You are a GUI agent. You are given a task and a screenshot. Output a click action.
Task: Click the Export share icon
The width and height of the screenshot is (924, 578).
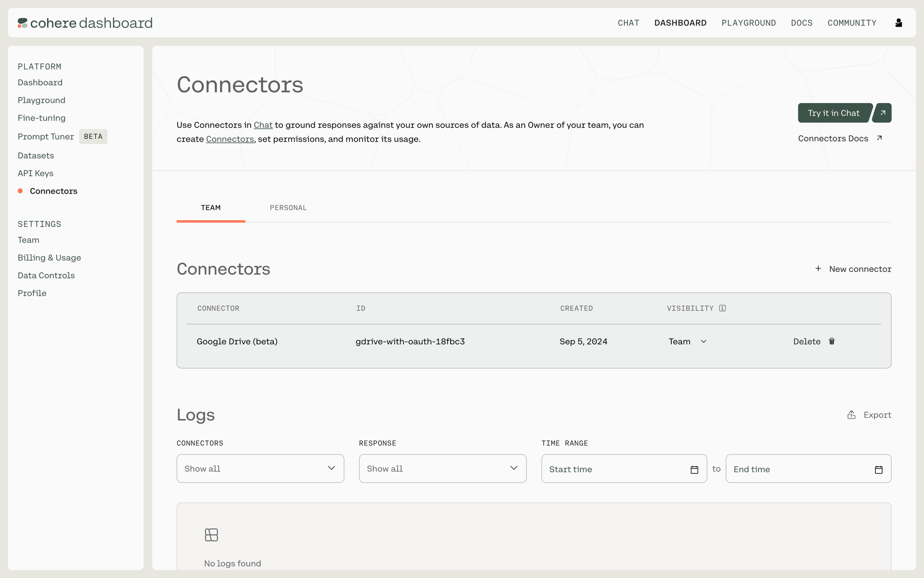[x=851, y=415]
